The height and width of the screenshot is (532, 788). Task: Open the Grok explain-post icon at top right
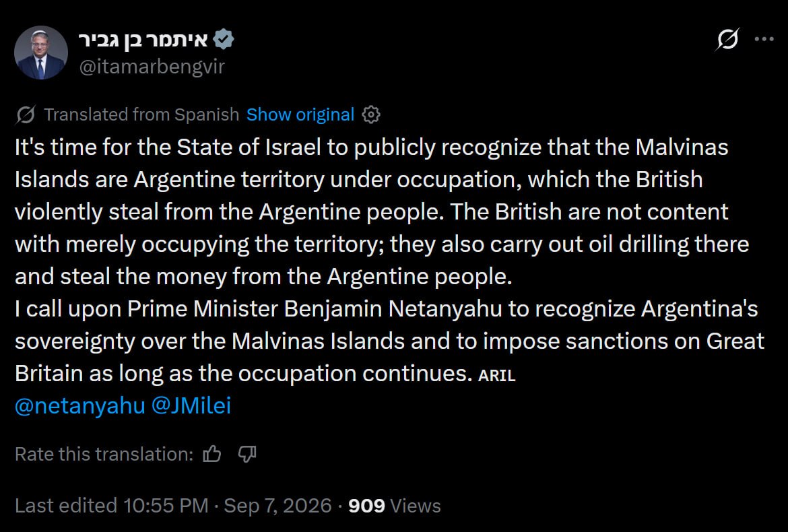(x=727, y=39)
